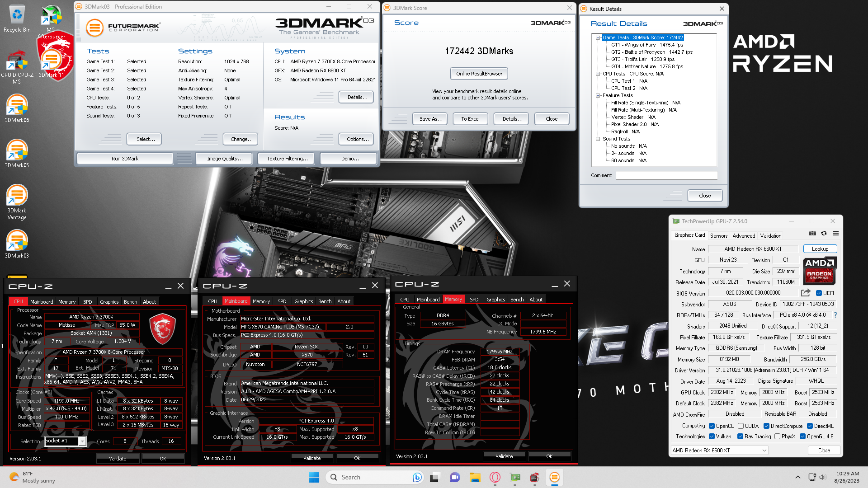Open the 3DMark 11 desktop shortcut
The image size is (868, 488).
coord(51,63)
